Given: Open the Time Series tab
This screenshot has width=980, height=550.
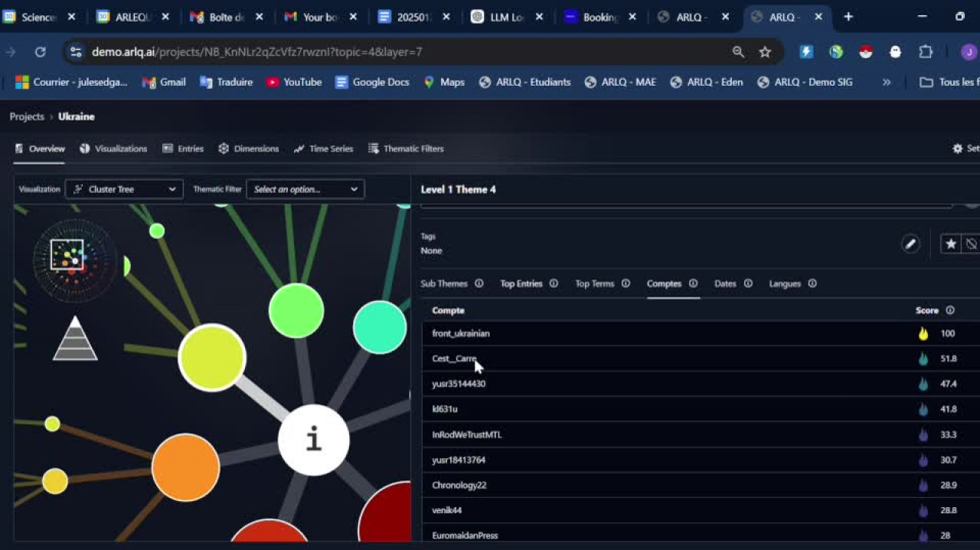Looking at the screenshot, I should pos(323,149).
